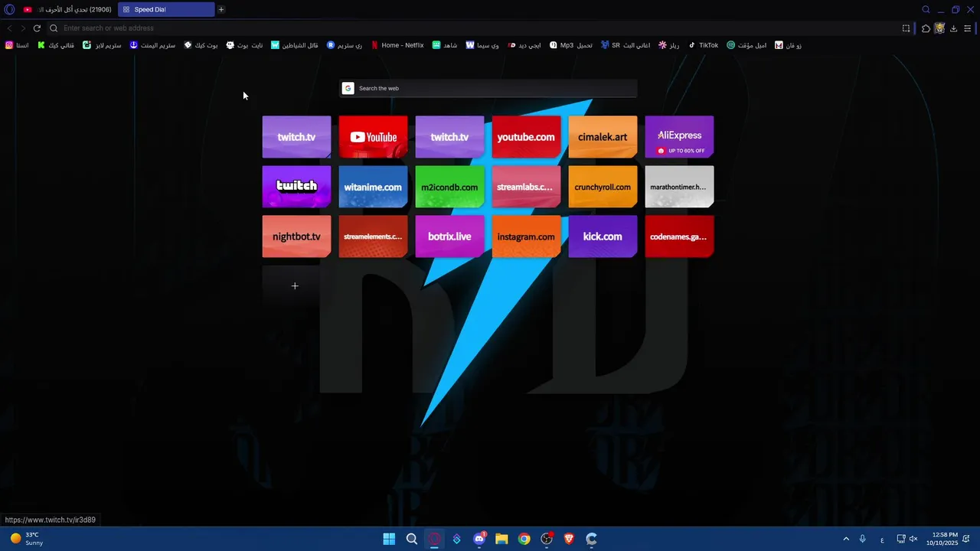Open the قاتل الشياطين bookmark
Image resolution: width=980 pixels, height=551 pixels.
click(295, 45)
